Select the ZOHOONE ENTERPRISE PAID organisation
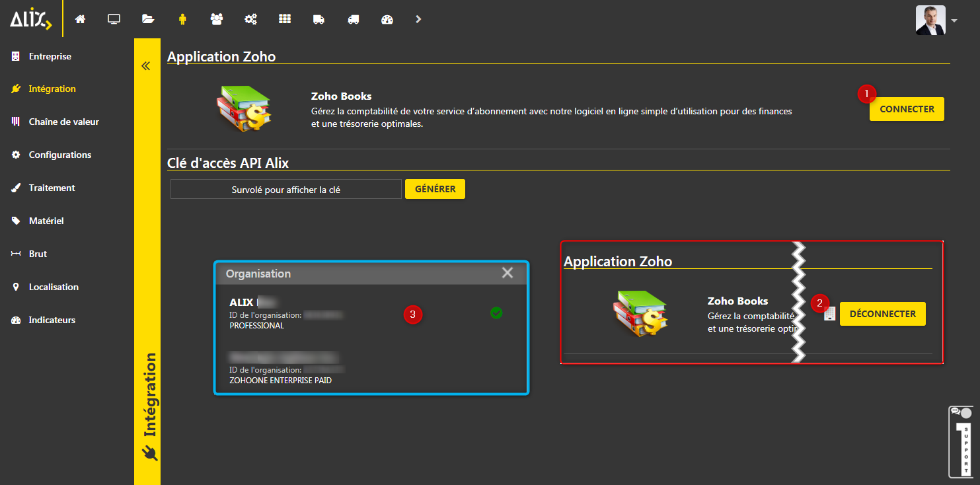This screenshot has height=485, width=980. [371, 367]
